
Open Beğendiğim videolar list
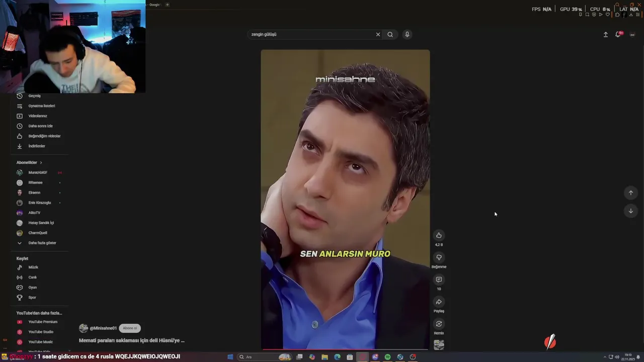(39, 136)
